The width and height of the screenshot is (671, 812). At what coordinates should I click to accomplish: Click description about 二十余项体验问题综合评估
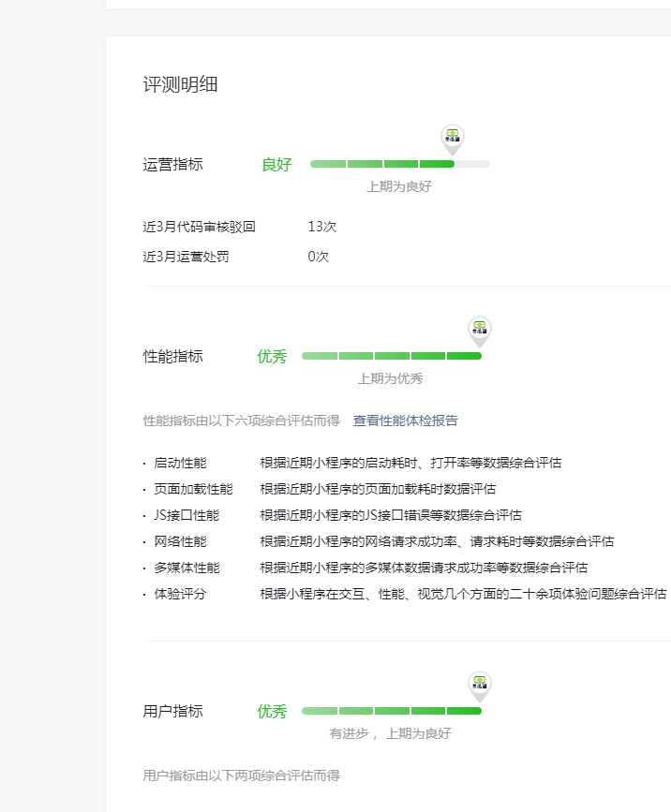pyautogui.click(x=463, y=594)
